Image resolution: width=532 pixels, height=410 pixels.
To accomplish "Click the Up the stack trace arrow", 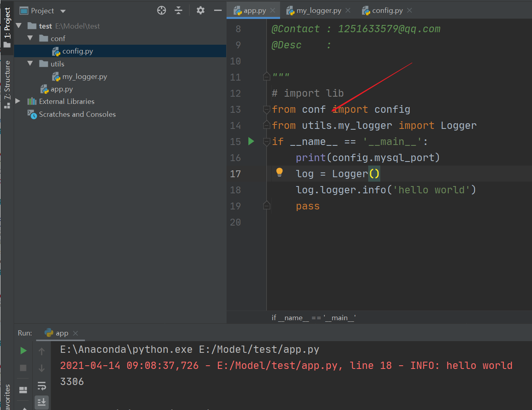I will click(41, 351).
